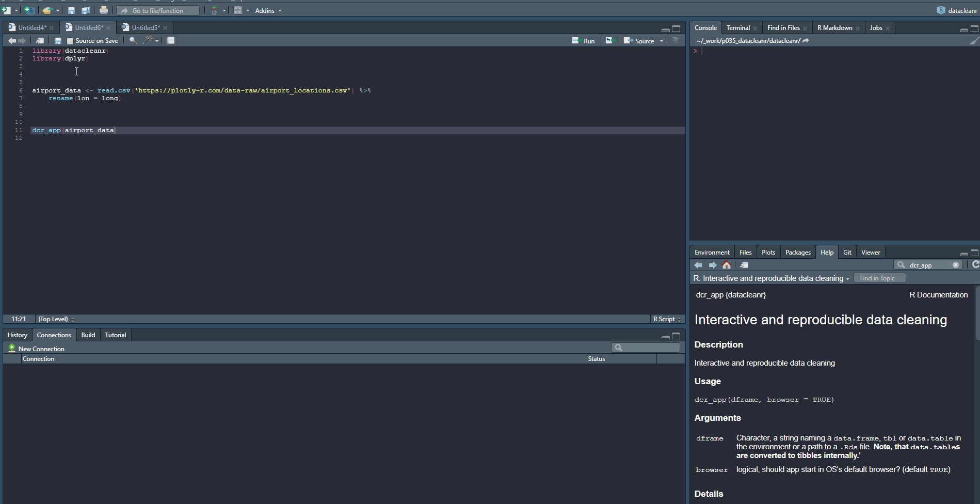The image size is (980, 504).
Task: Switch to the Plots tab
Action: tap(768, 253)
